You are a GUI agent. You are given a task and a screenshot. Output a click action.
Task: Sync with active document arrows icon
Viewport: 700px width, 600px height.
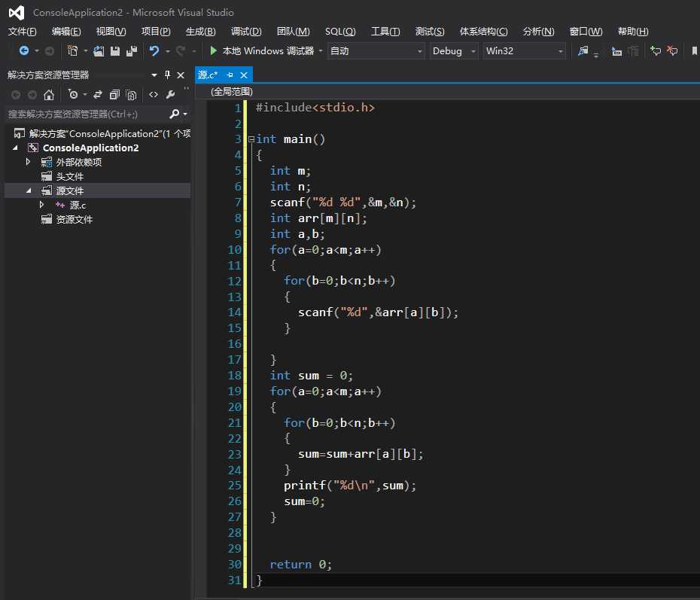98,95
